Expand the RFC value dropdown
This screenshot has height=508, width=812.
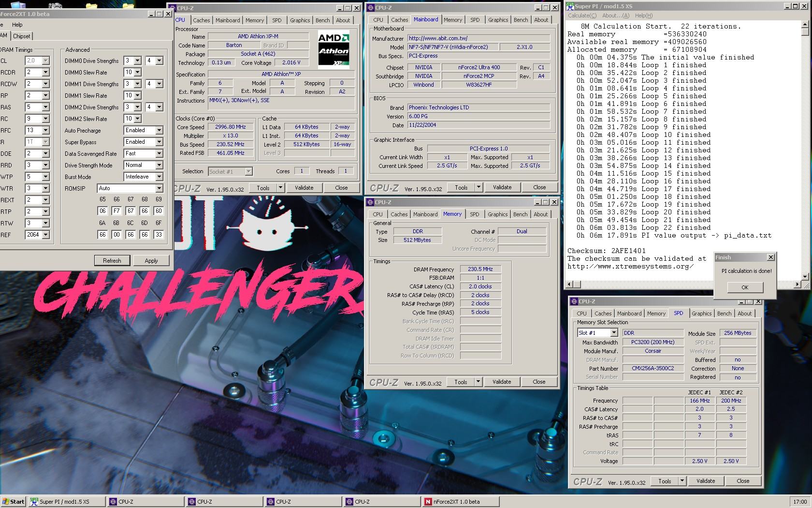45,131
